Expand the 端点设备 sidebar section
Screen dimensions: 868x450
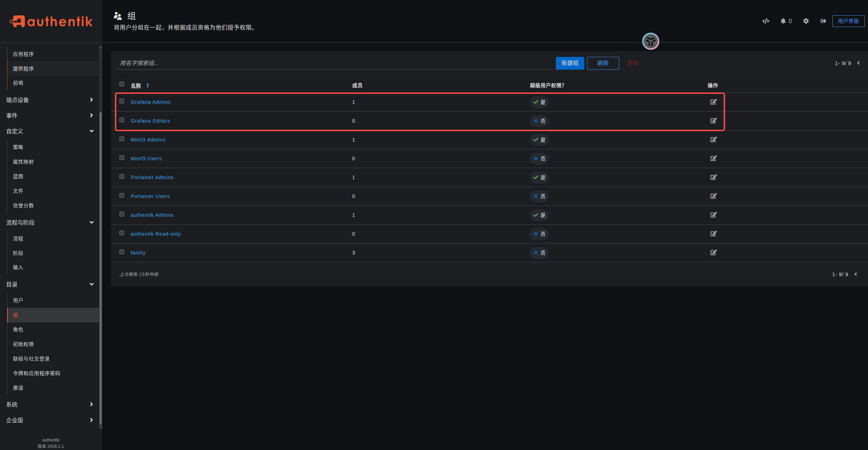tap(50, 100)
